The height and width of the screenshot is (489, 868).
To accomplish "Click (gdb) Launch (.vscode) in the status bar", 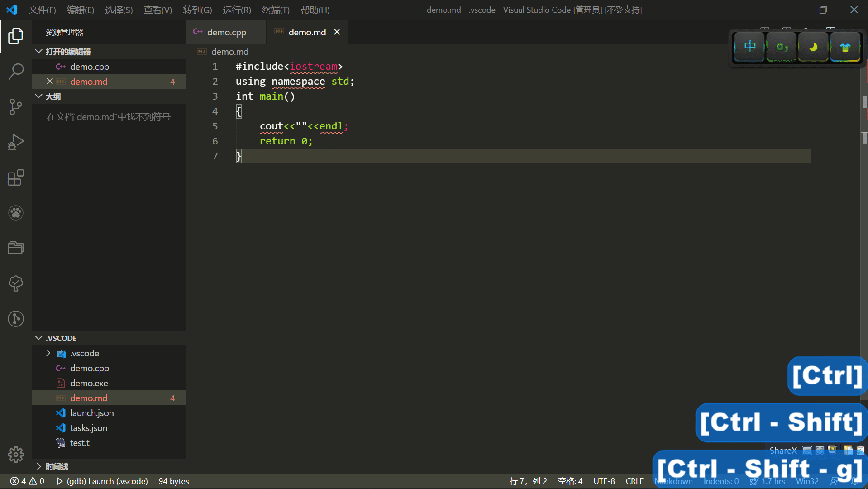I will pos(107,481).
